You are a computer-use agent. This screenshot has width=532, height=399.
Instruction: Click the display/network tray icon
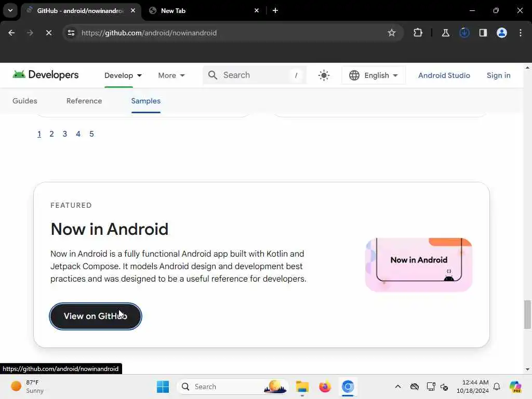[x=431, y=387]
